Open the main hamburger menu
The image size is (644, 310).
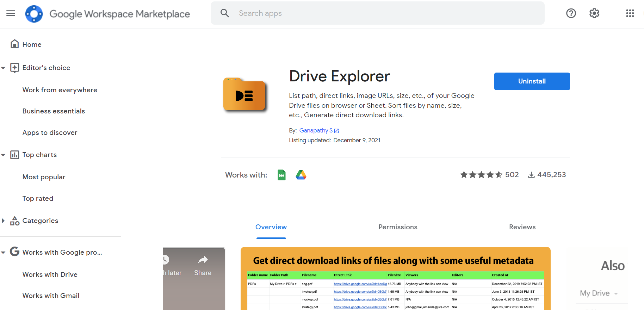11,13
